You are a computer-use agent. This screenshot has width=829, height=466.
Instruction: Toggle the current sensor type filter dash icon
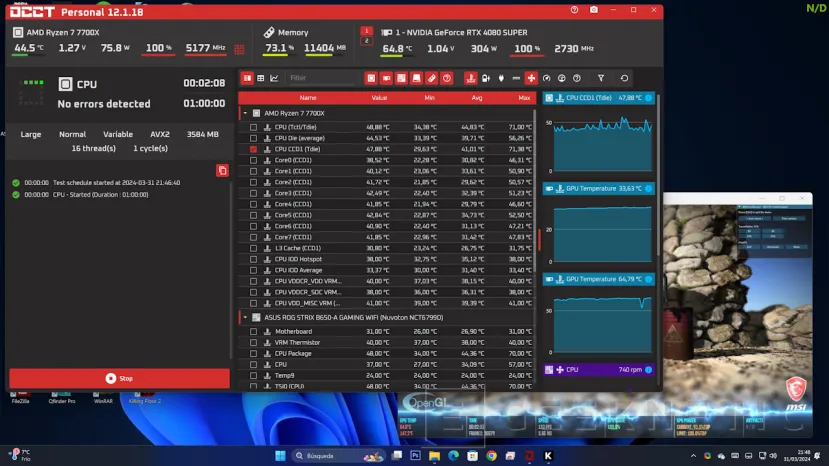516,78
